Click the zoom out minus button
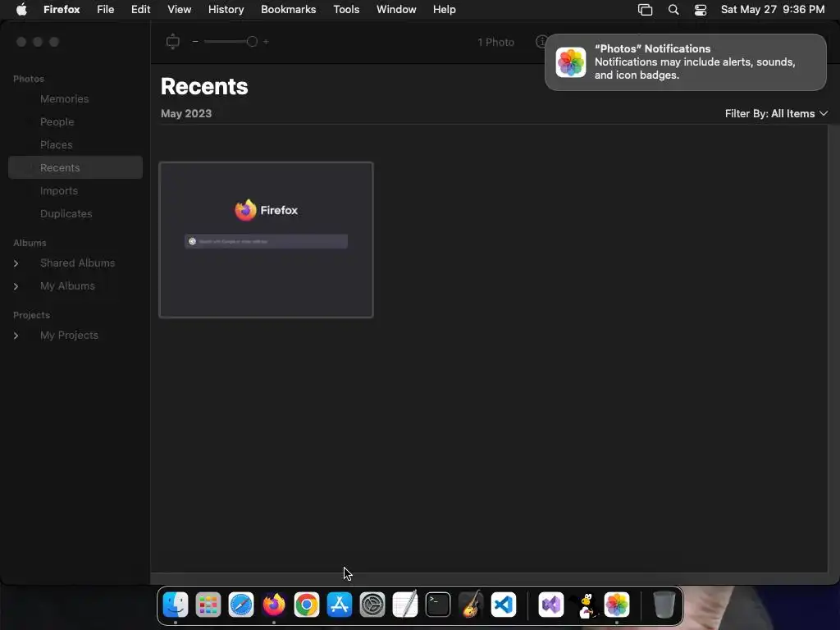The width and height of the screenshot is (840, 630). tap(195, 41)
